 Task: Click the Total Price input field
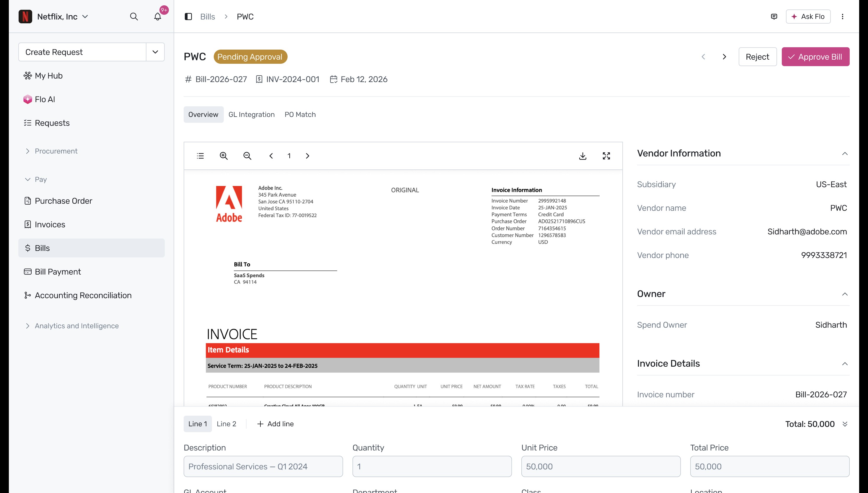point(770,466)
